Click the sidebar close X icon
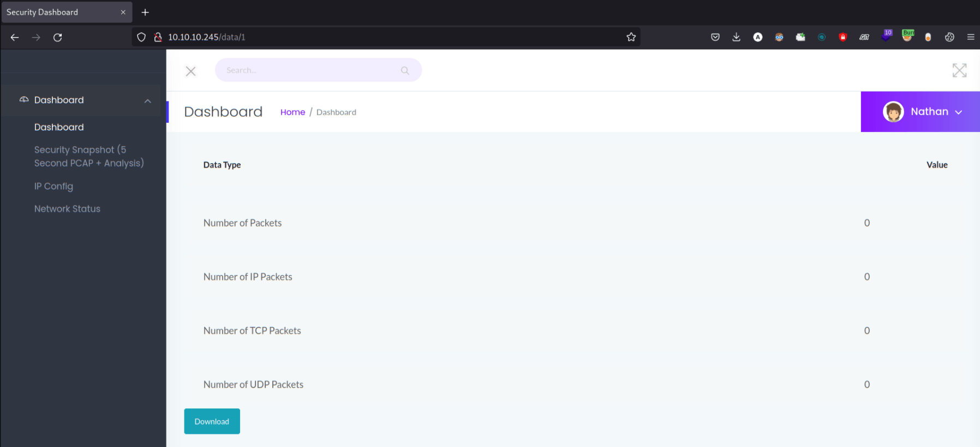The image size is (980, 447). coord(190,71)
